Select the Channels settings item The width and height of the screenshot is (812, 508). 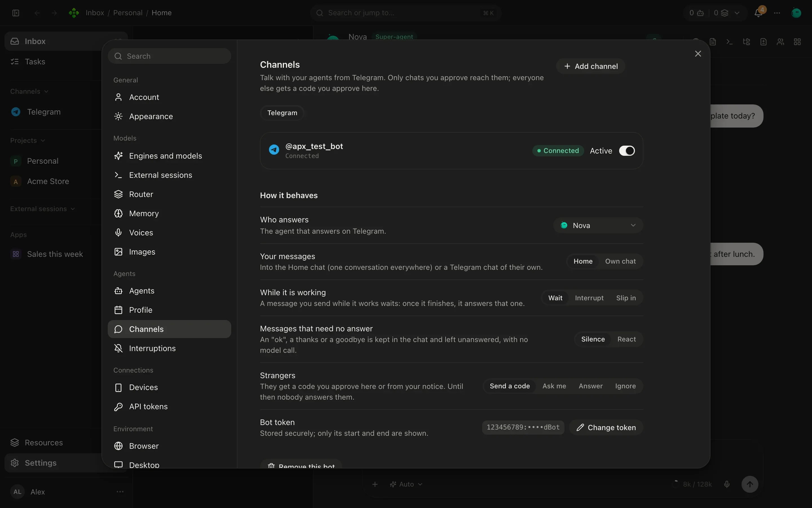coord(169,329)
